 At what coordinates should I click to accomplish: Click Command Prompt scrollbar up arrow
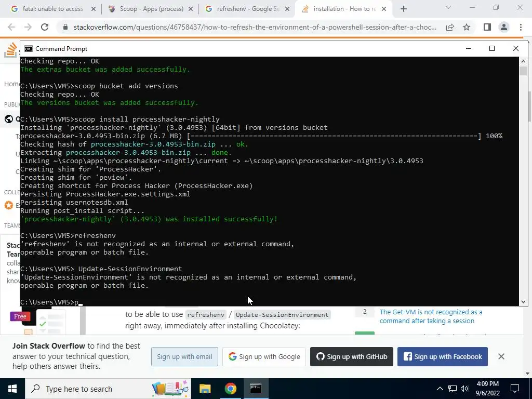click(x=523, y=61)
